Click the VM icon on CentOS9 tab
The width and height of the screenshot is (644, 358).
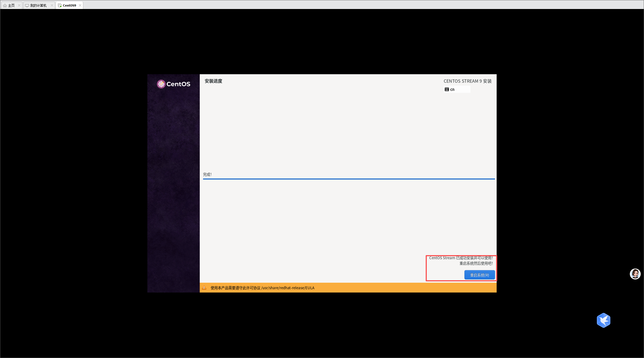click(x=60, y=5)
